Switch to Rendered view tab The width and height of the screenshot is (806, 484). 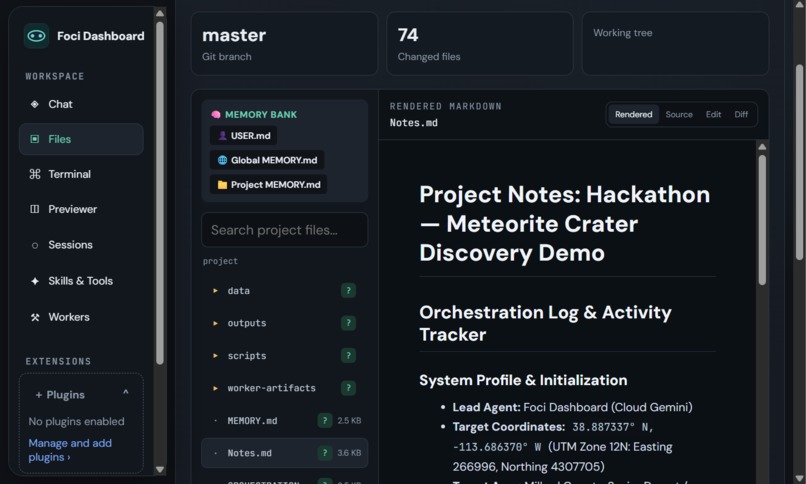633,115
